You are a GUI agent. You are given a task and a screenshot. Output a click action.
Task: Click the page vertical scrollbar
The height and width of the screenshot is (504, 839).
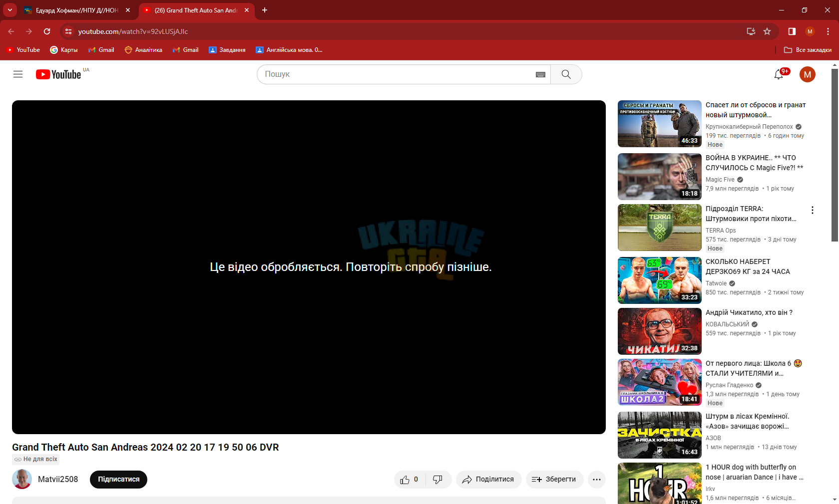pyautogui.click(x=835, y=155)
